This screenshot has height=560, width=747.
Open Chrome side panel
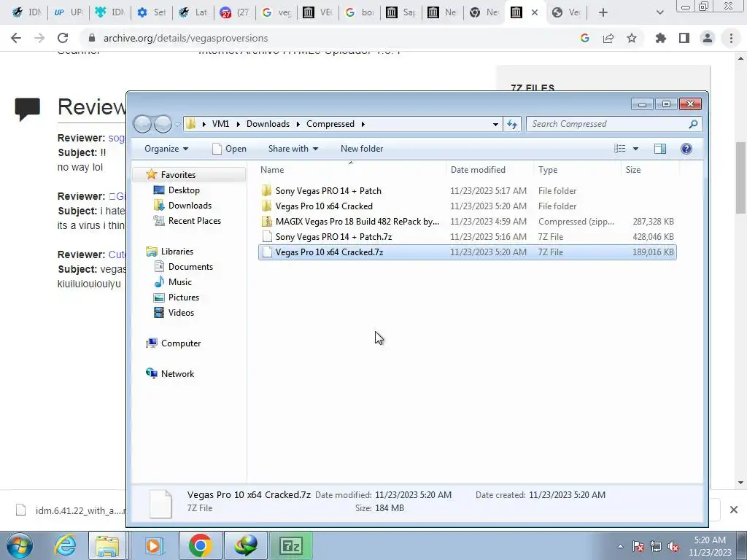click(x=684, y=38)
